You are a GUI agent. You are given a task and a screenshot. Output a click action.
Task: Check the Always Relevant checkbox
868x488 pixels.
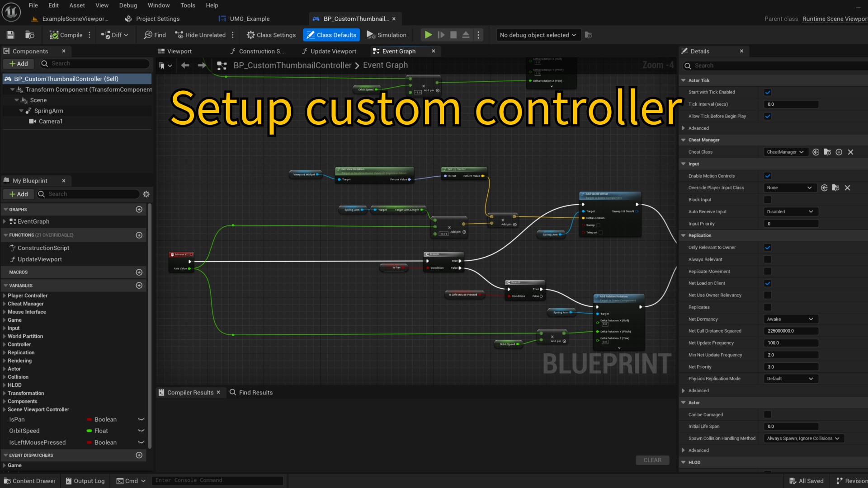coord(768,259)
